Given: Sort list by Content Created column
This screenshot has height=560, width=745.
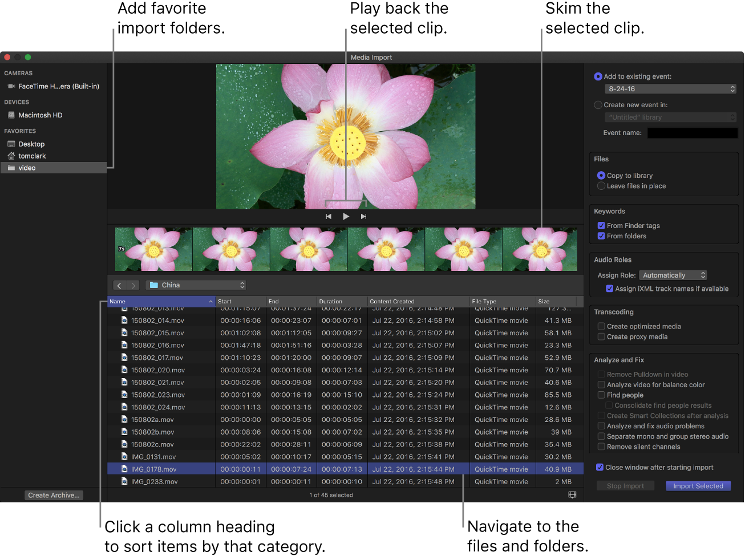Looking at the screenshot, I should [x=416, y=302].
